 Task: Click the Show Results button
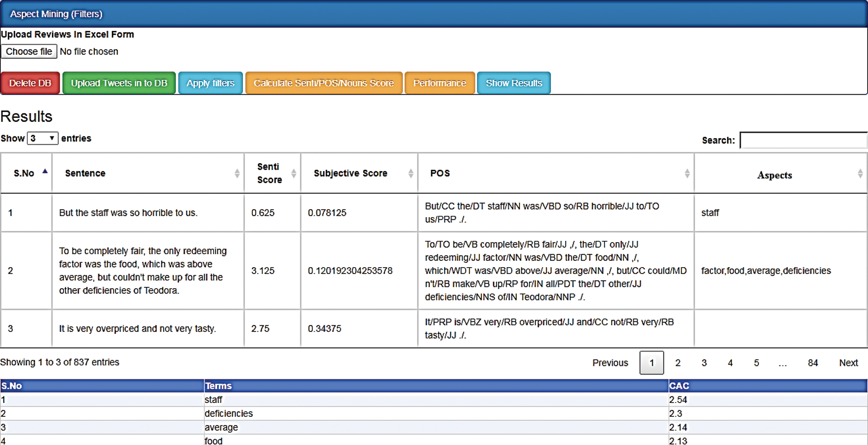coord(514,83)
